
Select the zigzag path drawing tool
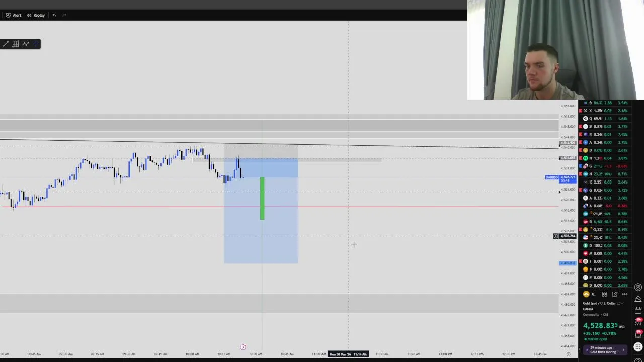[x=26, y=44]
